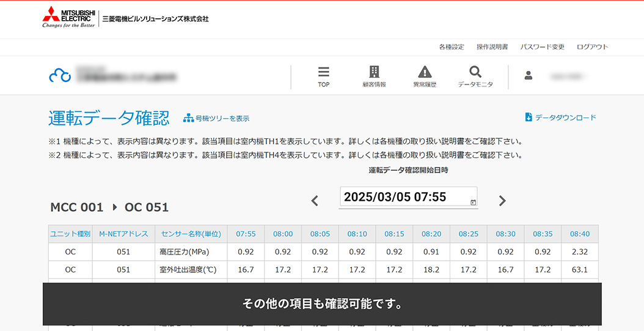Click the 08:40 time column header
This screenshot has height=331, width=644.
point(579,234)
